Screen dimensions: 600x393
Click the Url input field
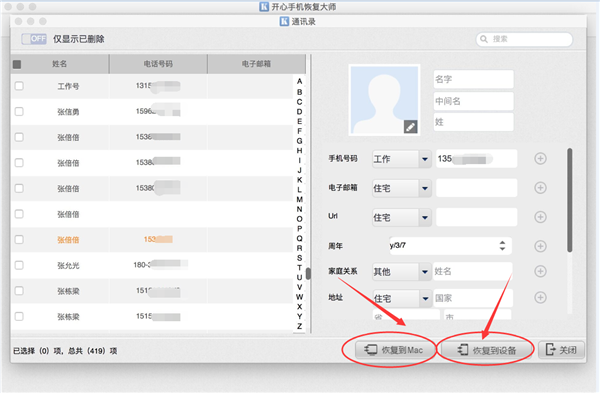476,217
